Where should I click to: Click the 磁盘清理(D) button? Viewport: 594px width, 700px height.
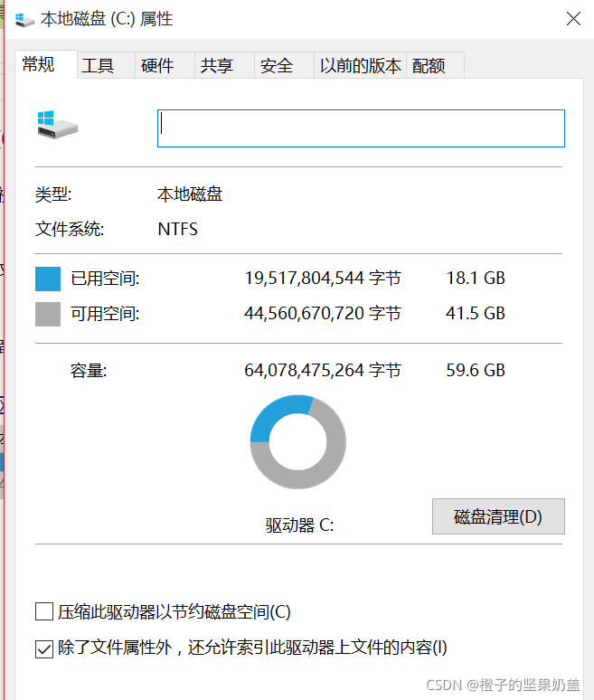coord(498,516)
